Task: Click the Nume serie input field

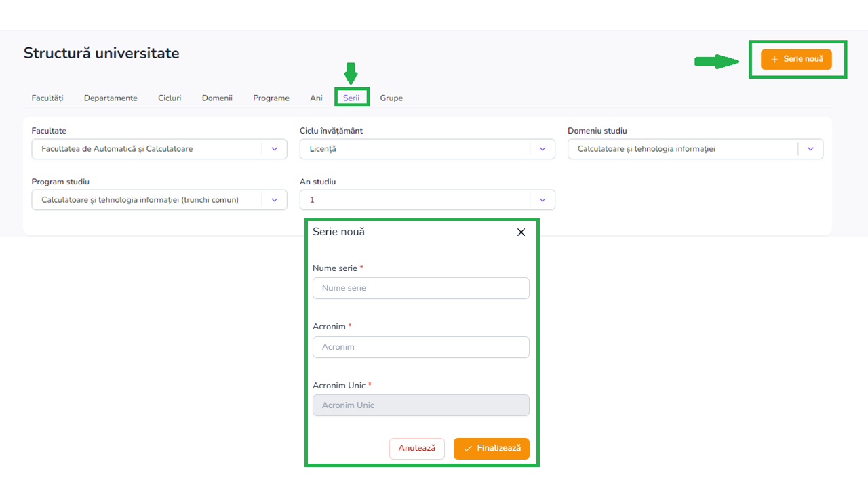Action: pyautogui.click(x=420, y=288)
